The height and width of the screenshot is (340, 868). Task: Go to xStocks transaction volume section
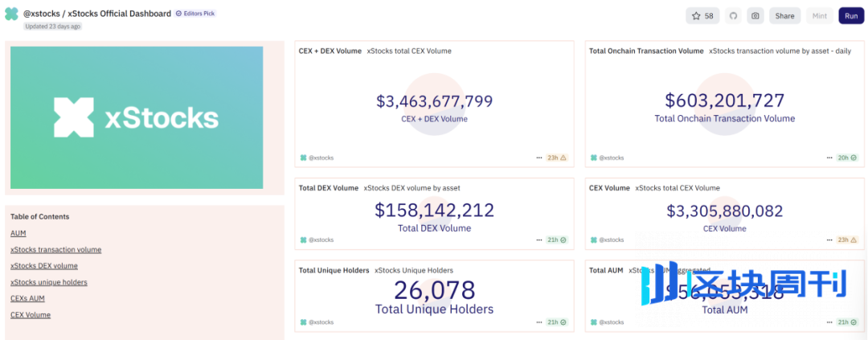point(56,250)
